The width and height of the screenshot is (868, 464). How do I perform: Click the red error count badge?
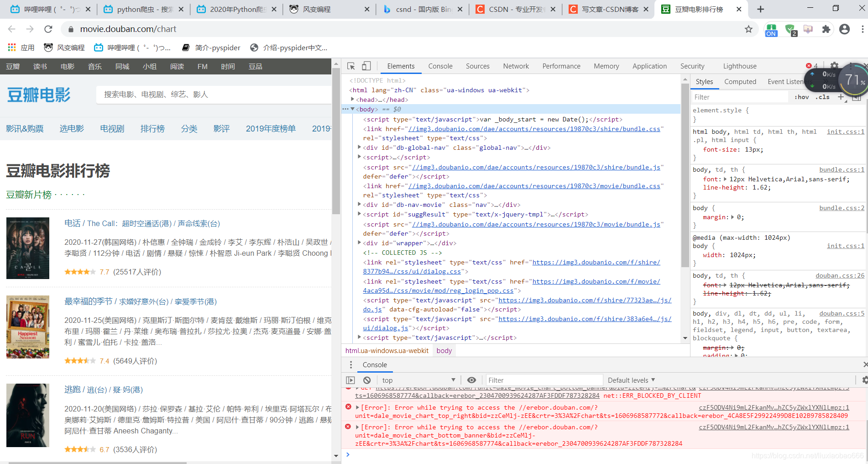pyautogui.click(x=812, y=66)
